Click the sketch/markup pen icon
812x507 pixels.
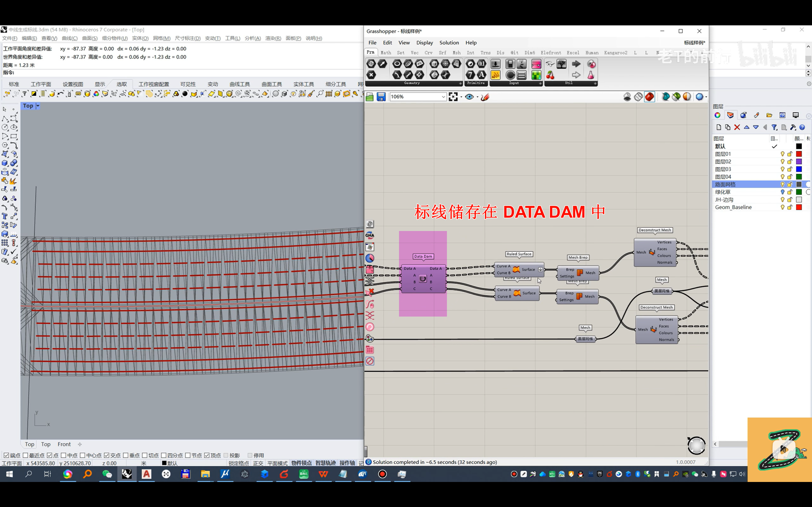[485, 97]
